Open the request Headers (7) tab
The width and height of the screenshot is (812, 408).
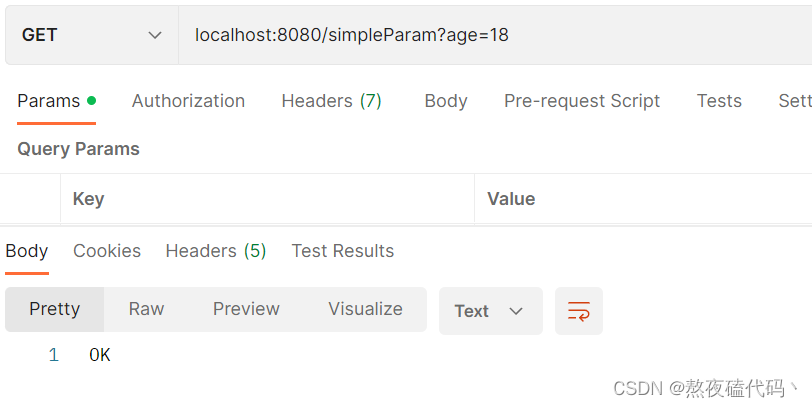331,101
